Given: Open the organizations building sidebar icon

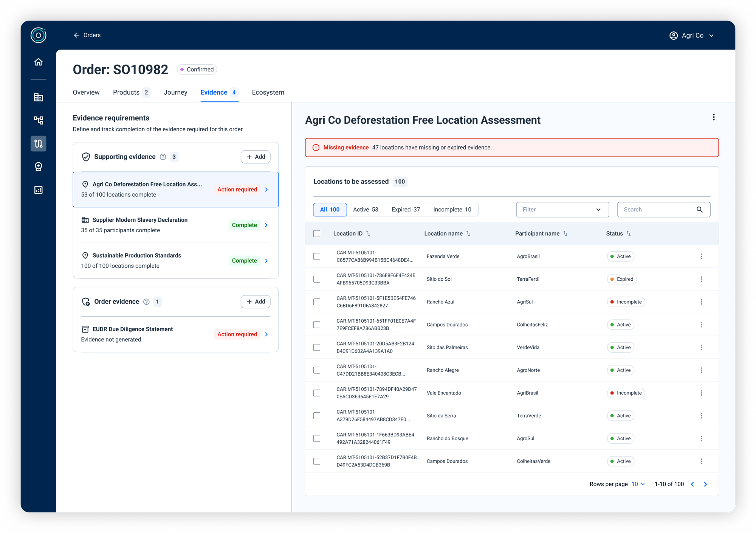Looking at the screenshot, I should pos(38,97).
